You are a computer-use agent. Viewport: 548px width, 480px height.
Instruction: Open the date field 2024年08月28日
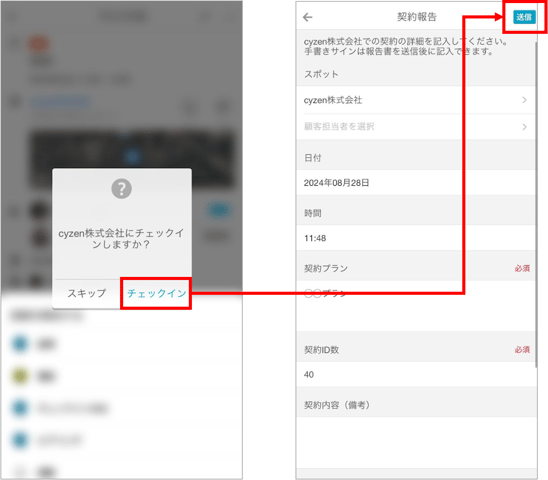(x=416, y=183)
